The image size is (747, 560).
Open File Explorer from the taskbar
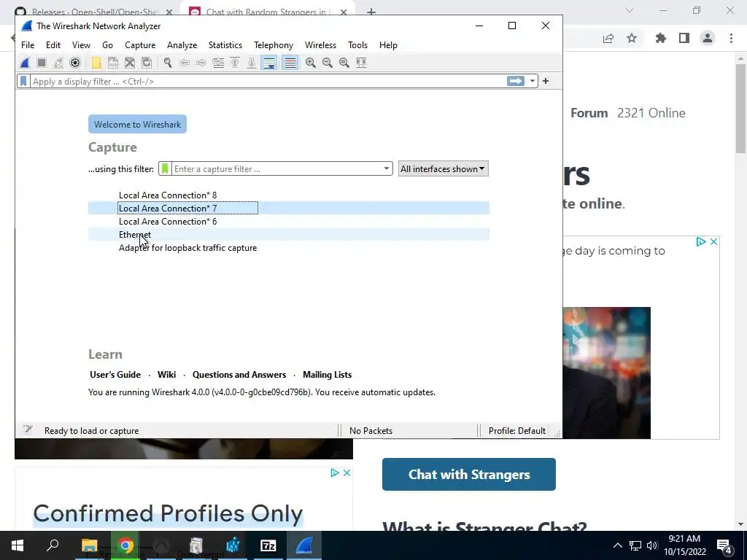pyautogui.click(x=89, y=545)
